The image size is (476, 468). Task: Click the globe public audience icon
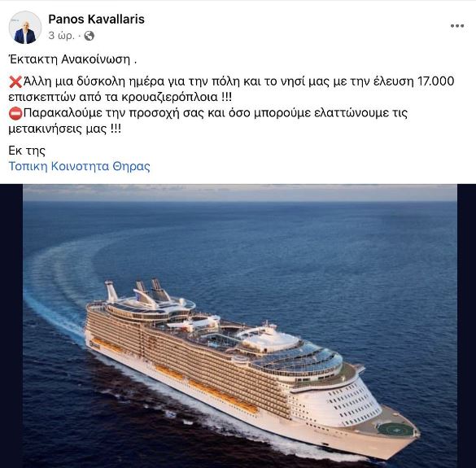[x=89, y=36]
